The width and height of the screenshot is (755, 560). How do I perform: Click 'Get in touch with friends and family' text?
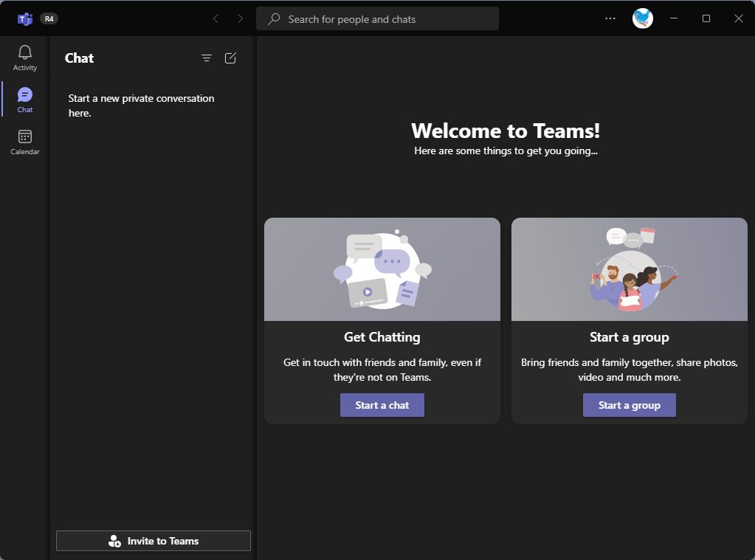382,370
